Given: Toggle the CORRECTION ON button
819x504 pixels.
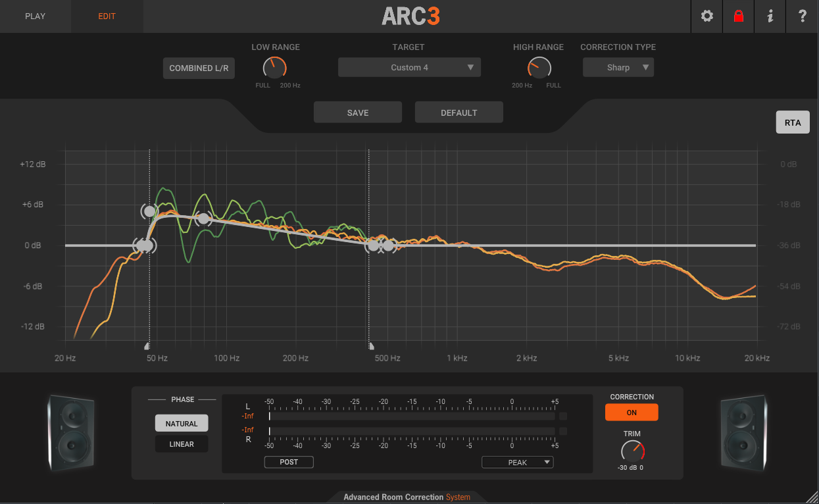Looking at the screenshot, I should pos(632,413).
